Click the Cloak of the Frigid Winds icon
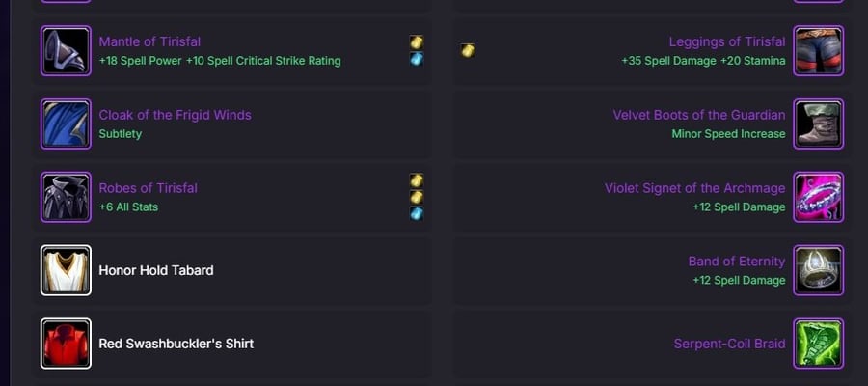Image resolution: width=868 pixels, height=386 pixels. click(66, 124)
